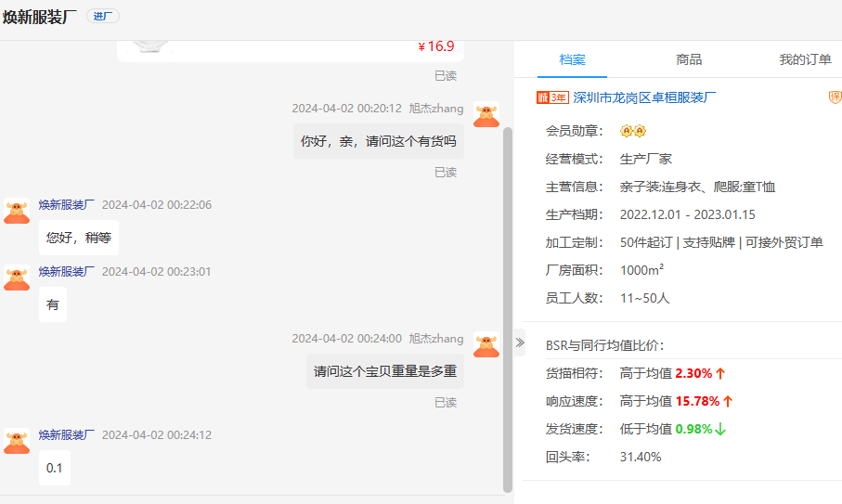842x504 pixels.
Task: Click the seller avatar beside the 您好，稍等 message
Action: (17, 211)
